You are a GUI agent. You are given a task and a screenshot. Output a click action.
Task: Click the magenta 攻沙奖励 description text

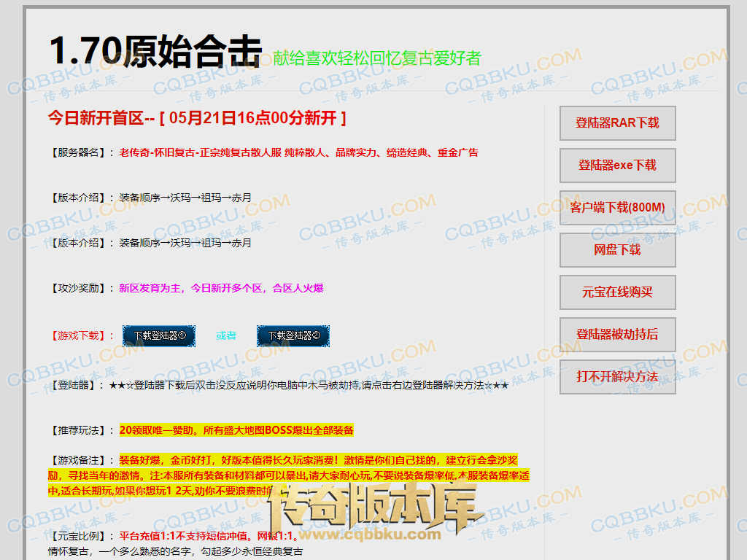(x=221, y=288)
